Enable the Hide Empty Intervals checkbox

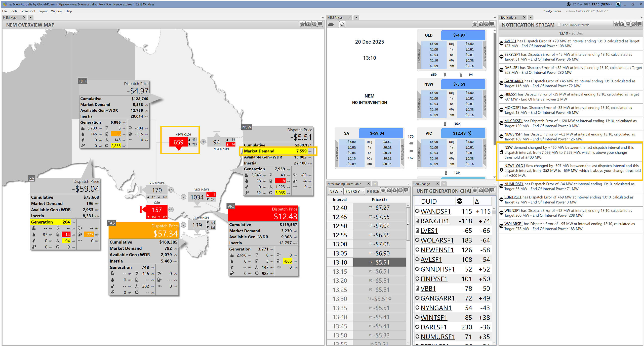(559, 25)
